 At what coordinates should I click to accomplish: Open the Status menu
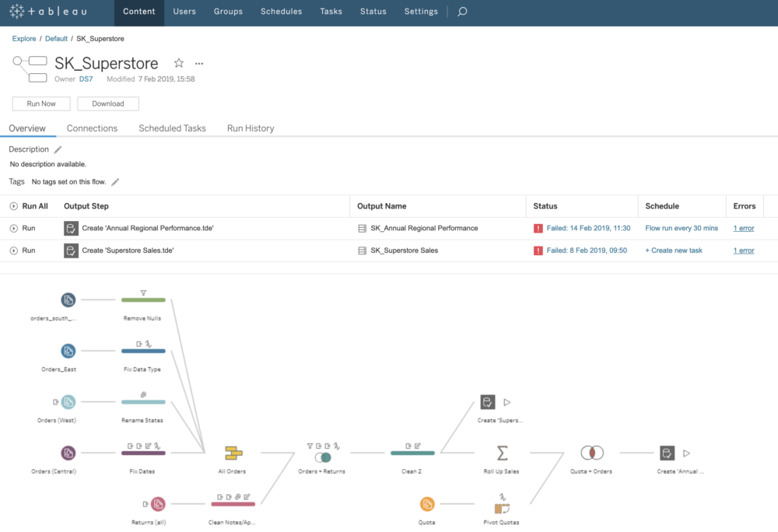(x=373, y=12)
